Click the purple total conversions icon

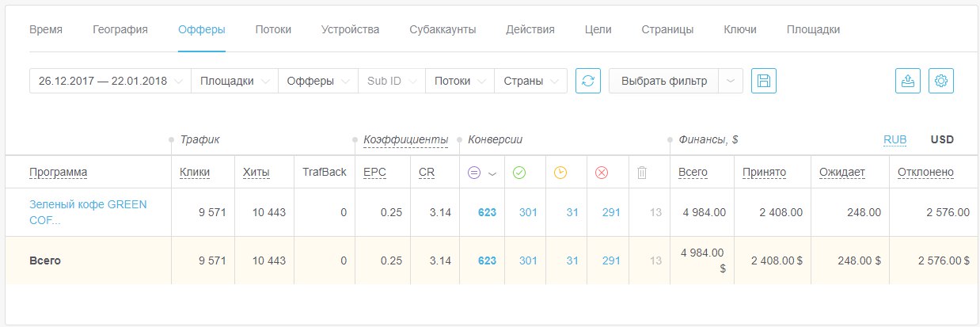coord(474,173)
